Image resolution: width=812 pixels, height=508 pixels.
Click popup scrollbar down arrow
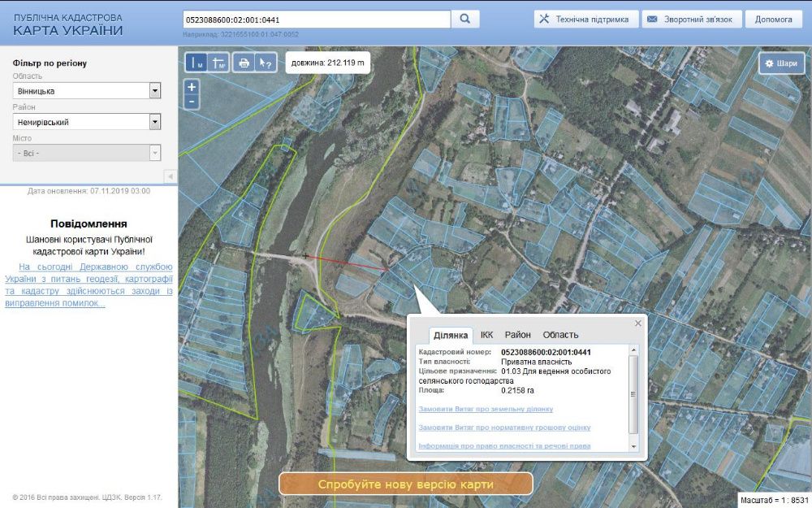(633, 446)
